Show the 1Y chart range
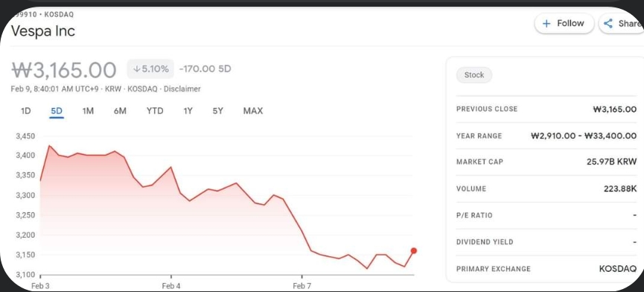This screenshot has height=292, width=644. pyautogui.click(x=188, y=111)
